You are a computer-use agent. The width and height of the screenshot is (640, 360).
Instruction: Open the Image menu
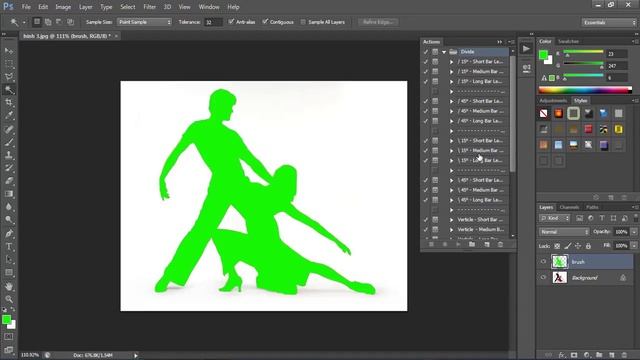(63, 7)
